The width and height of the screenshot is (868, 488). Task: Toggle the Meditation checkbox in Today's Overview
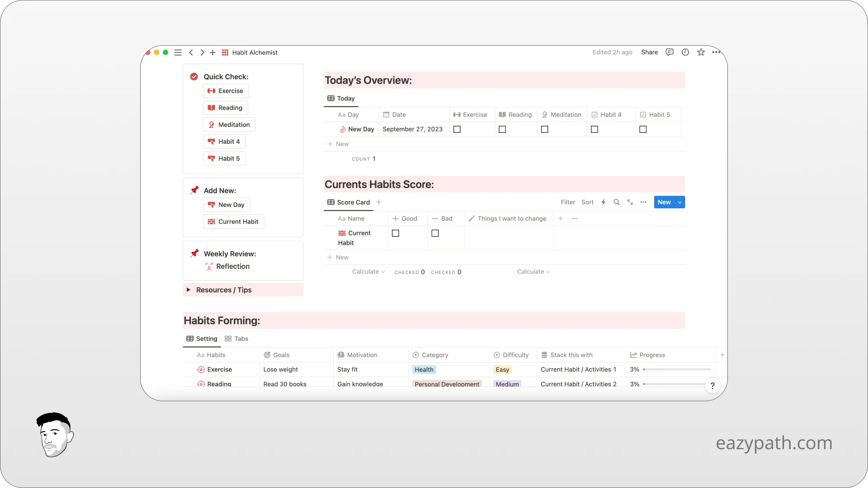point(544,129)
